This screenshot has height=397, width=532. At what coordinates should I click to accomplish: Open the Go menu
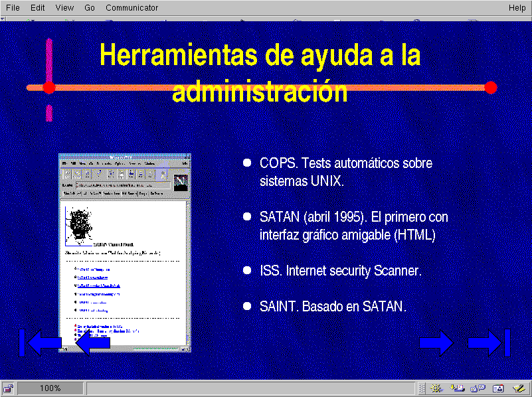(90, 8)
